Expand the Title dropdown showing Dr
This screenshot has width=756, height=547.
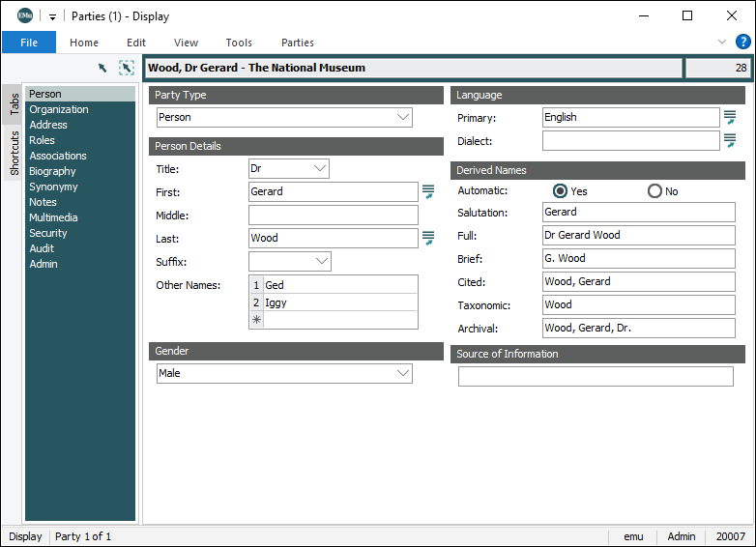click(320, 169)
